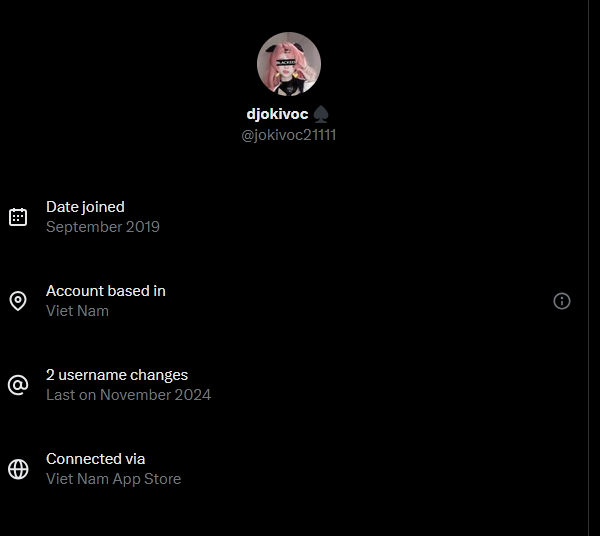Click the @ icon for username changes
The width and height of the screenshot is (600, 536).
point(18,385)
